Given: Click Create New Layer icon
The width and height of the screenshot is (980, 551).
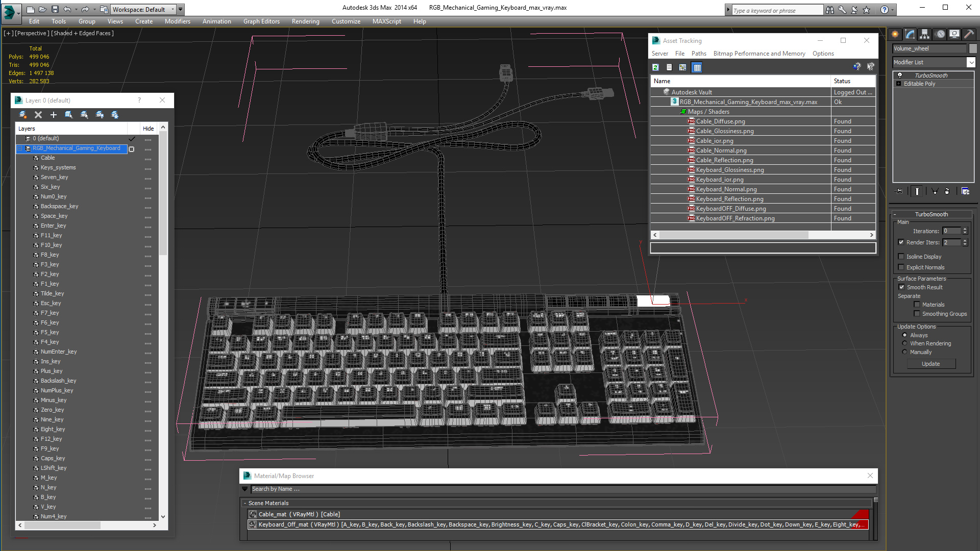Looking at the screenshot, I should pos(22,115).
